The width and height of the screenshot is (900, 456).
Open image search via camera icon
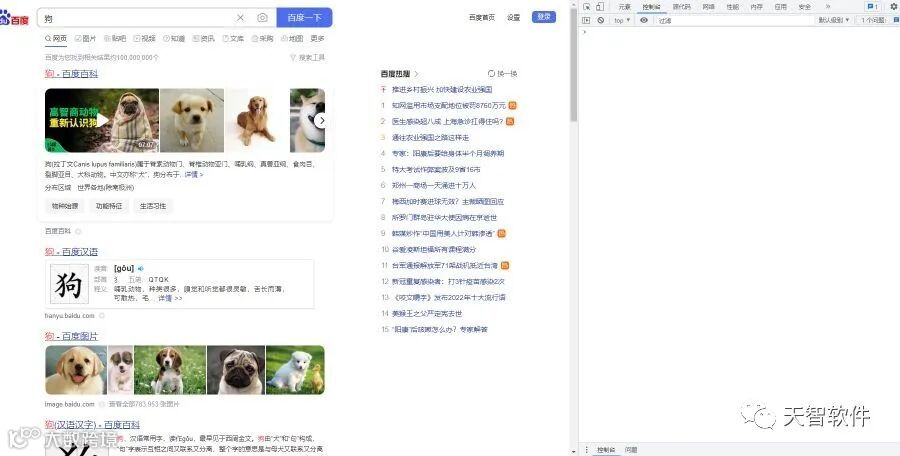coord(262,18)
